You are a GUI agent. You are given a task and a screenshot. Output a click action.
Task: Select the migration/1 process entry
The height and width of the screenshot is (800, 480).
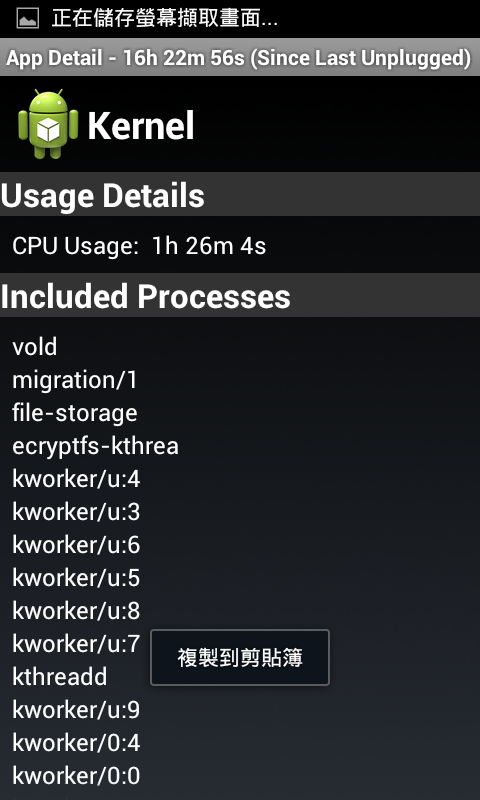[x=75, y=380]
